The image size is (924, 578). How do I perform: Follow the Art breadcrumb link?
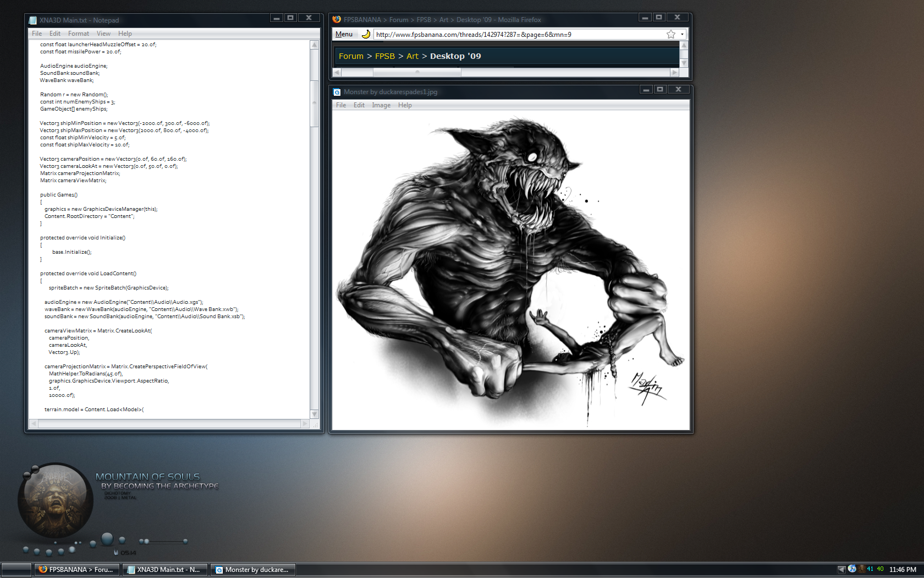[x=413, y=56]
